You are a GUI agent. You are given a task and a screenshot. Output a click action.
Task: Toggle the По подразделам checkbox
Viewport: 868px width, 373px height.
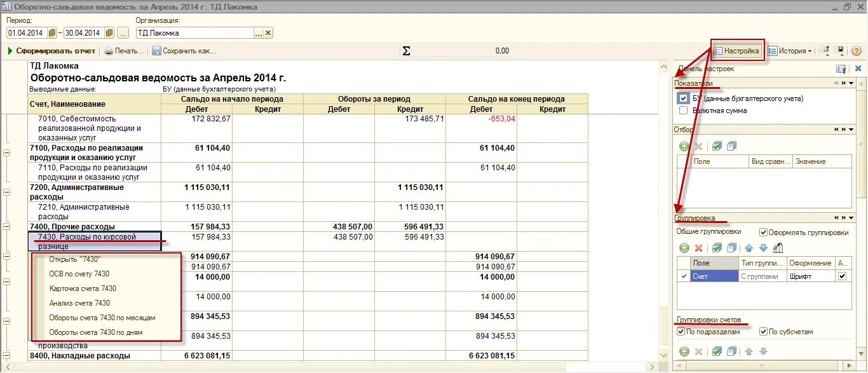[x=681, y=332]
